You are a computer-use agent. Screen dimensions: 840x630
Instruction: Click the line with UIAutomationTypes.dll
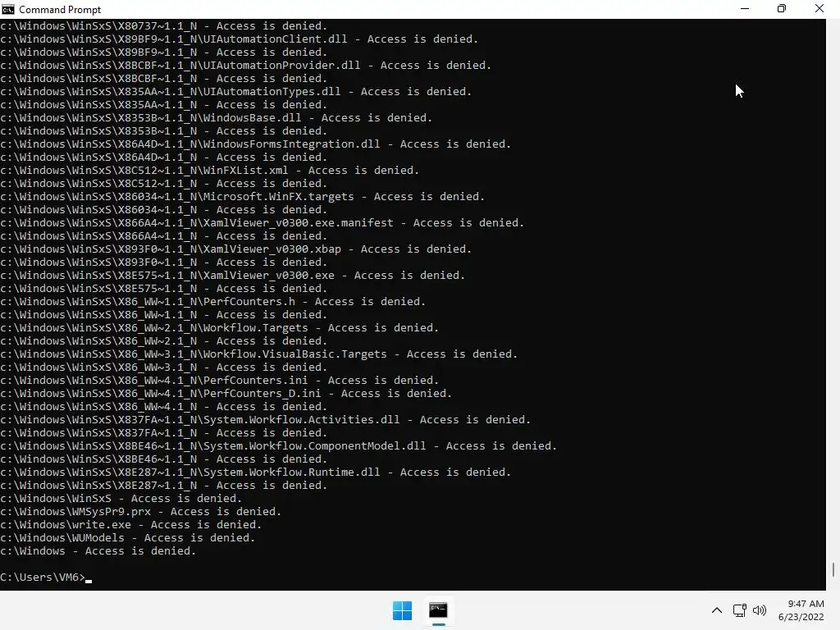pos(235,92)
